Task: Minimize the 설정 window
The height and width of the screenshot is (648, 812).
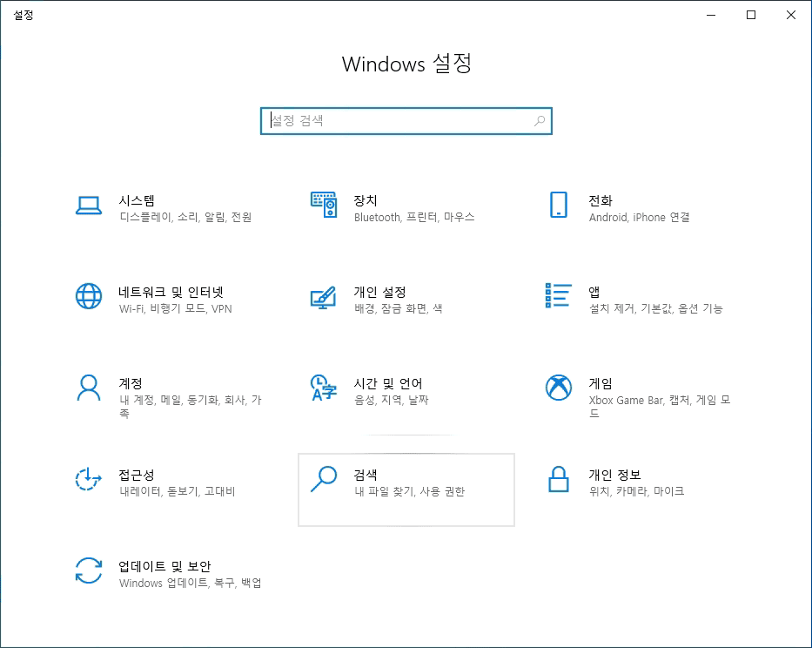Action: click(x=711, y=15)
